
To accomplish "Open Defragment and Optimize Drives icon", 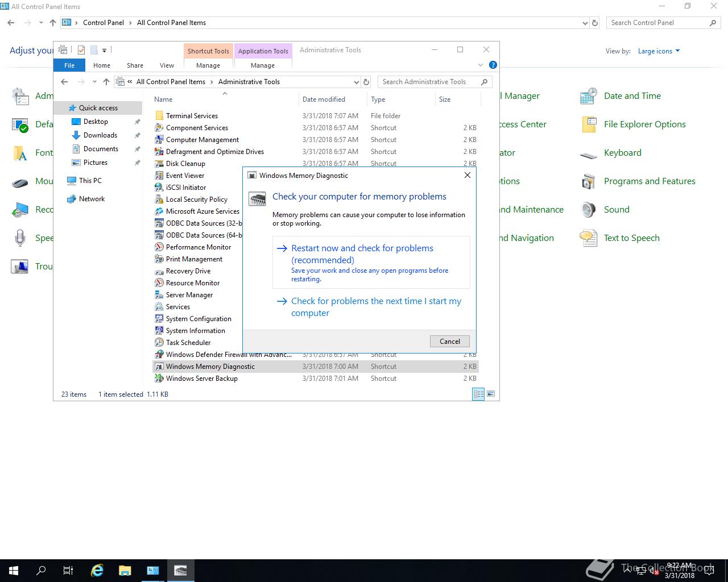I will [x=159, y=152].
